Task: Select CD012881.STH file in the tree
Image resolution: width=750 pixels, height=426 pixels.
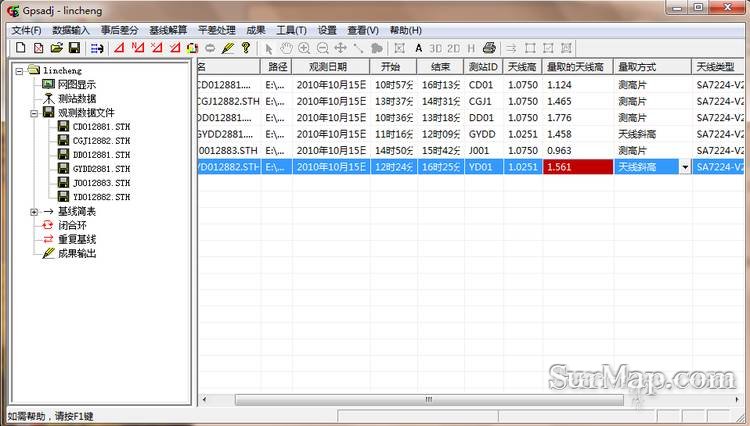Action: pos(101,127)
